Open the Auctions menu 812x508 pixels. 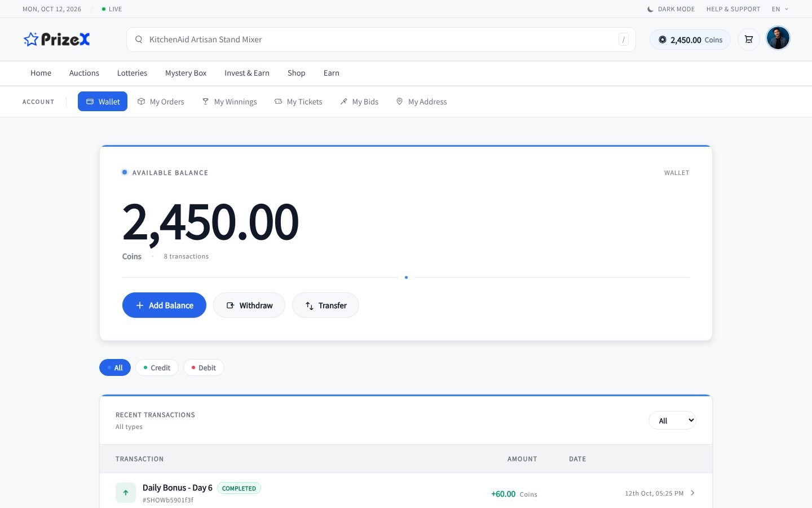(84, 73)
